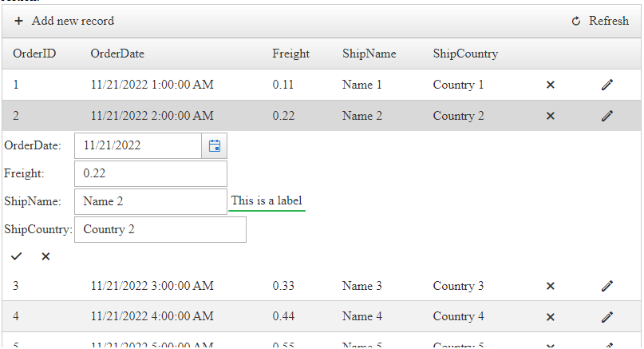Click Add new record
644x349 pixels.
65,21
